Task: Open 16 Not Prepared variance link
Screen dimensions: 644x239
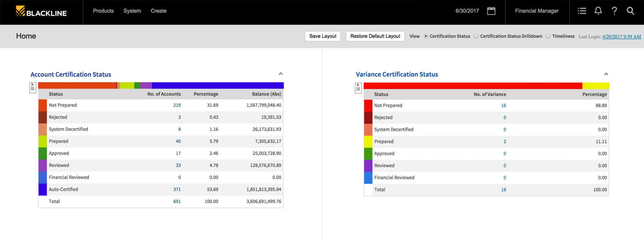Action: pyautogui.click(x=503, y=106)
